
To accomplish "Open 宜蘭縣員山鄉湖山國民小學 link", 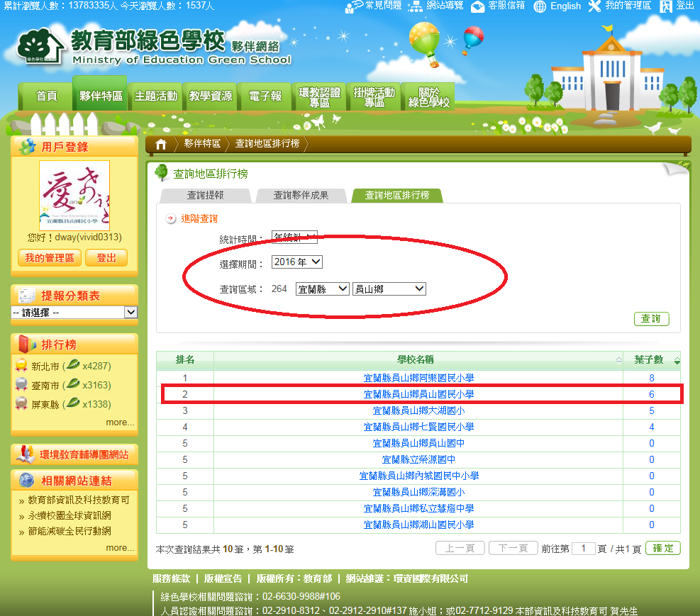I will [418, 525].
